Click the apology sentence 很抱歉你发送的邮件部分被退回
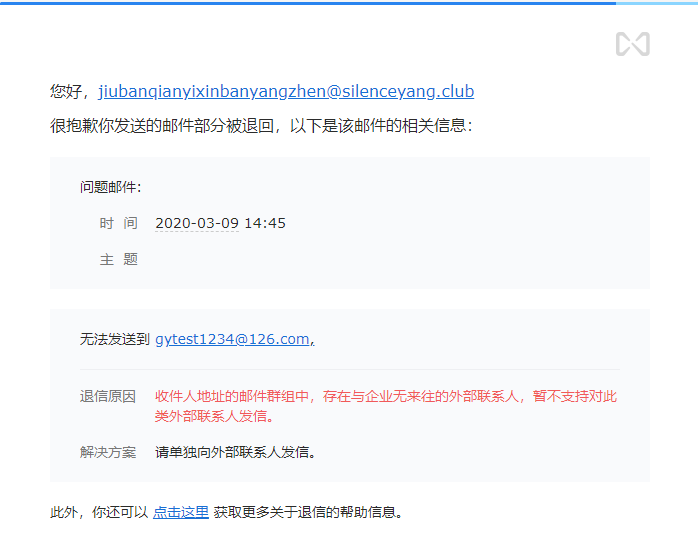This screenshot has height=542, width=698. pyautogui.click(x=162, y=125)
